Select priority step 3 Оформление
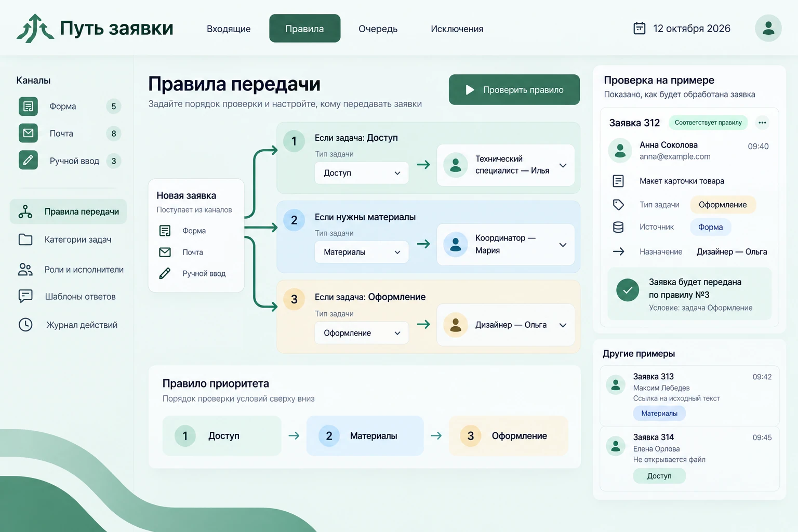 (x=508, y=436)
